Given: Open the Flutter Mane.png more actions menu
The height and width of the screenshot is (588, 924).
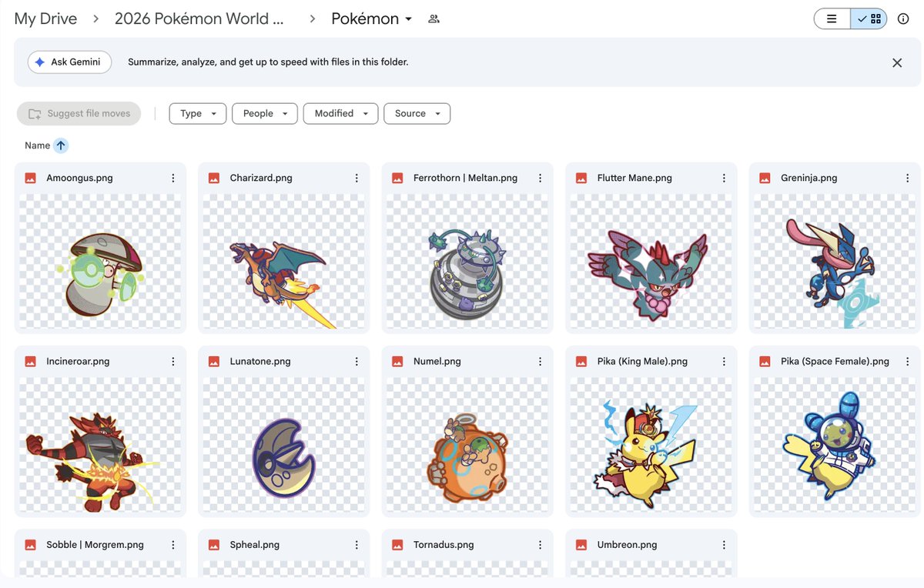Looking at the screenshot, I should [x=724, y=178].
